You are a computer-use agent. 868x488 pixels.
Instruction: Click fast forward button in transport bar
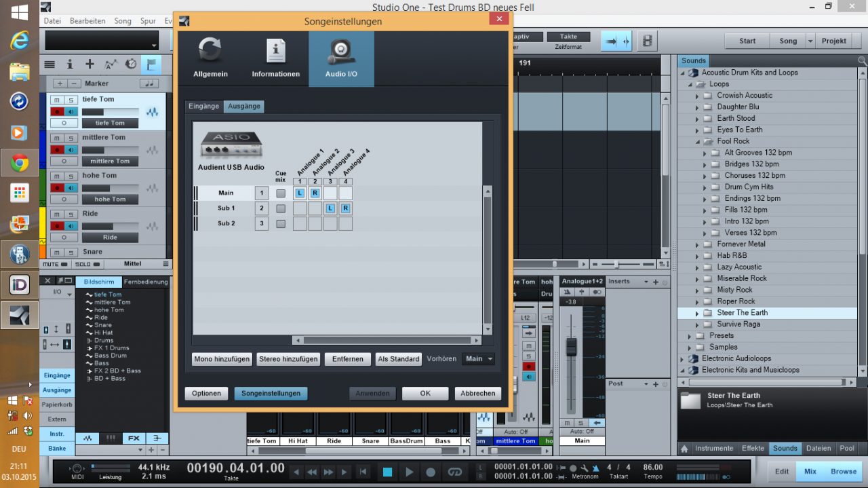(328, 472)
